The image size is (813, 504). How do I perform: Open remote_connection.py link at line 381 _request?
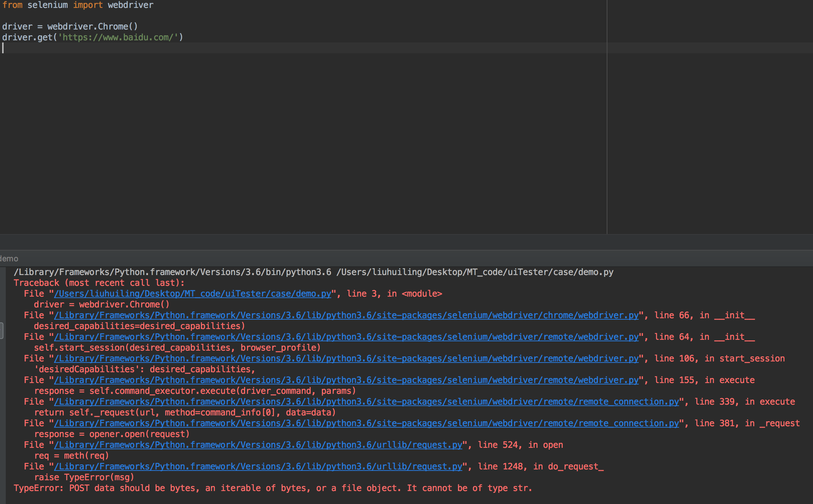(x=367, y=423)
